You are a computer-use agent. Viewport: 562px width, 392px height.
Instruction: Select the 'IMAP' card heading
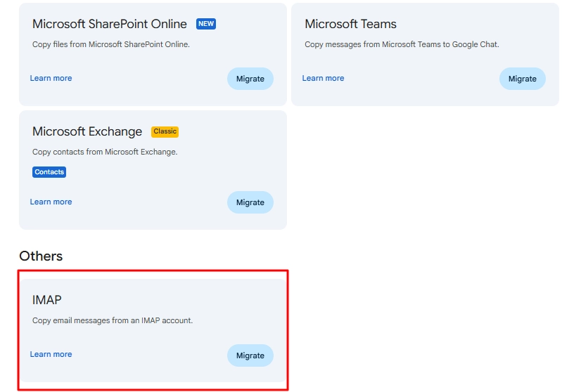(47, 300)
